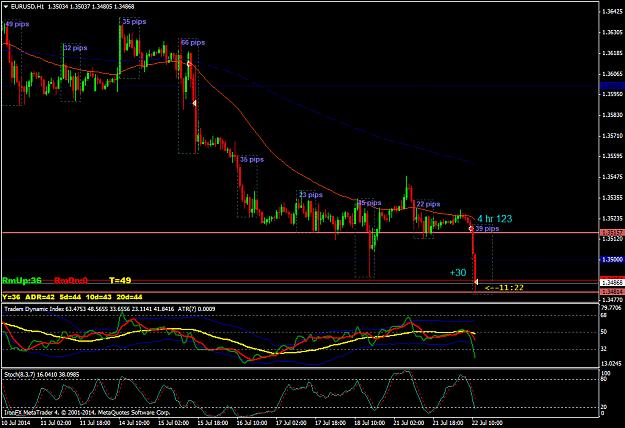Click the '18 Jul 10:00' time label
The image size is (625, 428).
point(369,423)
